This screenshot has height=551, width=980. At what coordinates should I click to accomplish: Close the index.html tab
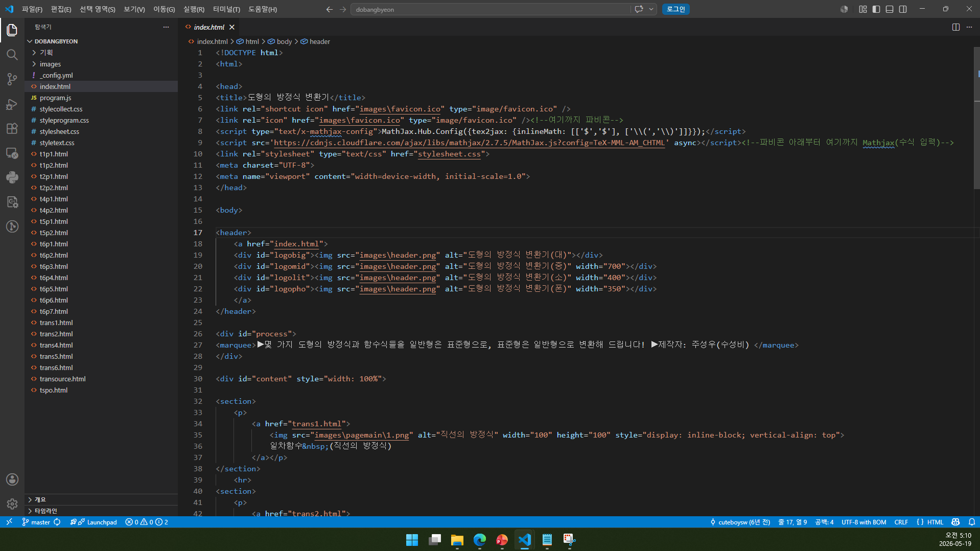point(232,27)
